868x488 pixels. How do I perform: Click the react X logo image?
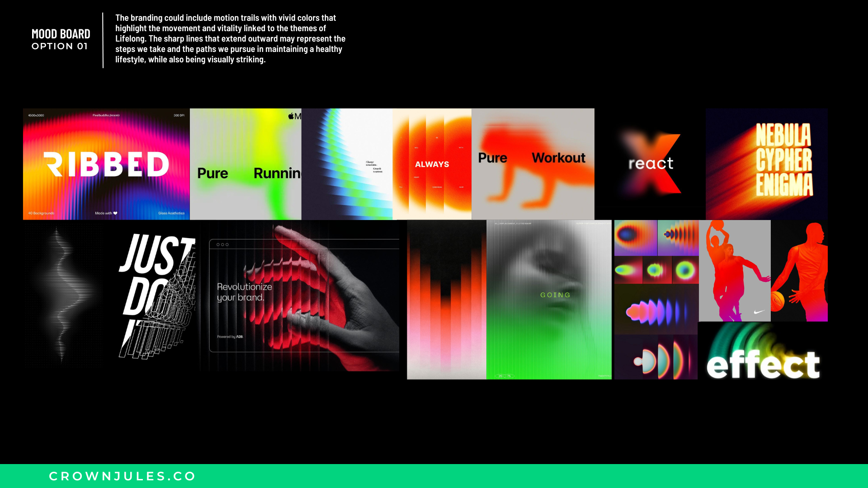click(650, 164)
